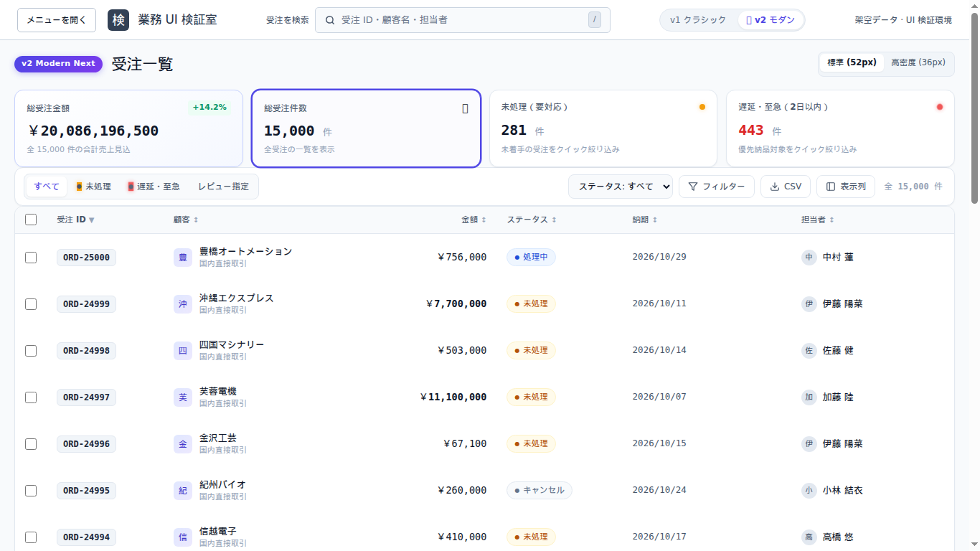The image size is (980, 551).
Task: Click the order search input field
Action: tap(463, 20)
